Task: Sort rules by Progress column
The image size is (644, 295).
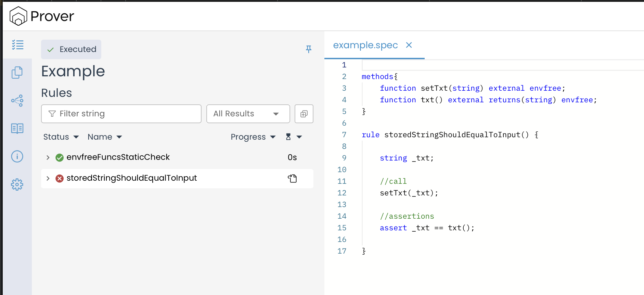Action: tap(253, 137)
